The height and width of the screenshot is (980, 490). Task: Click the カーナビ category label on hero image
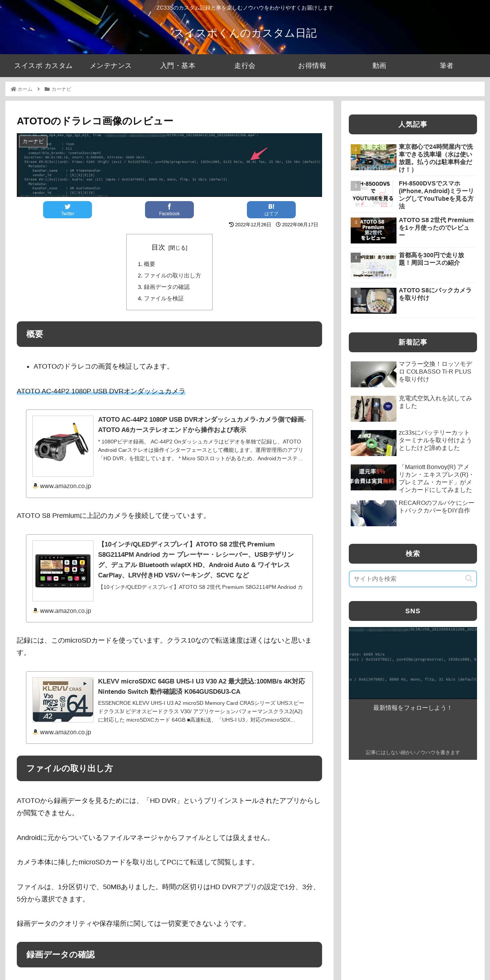tap(33, 141)
